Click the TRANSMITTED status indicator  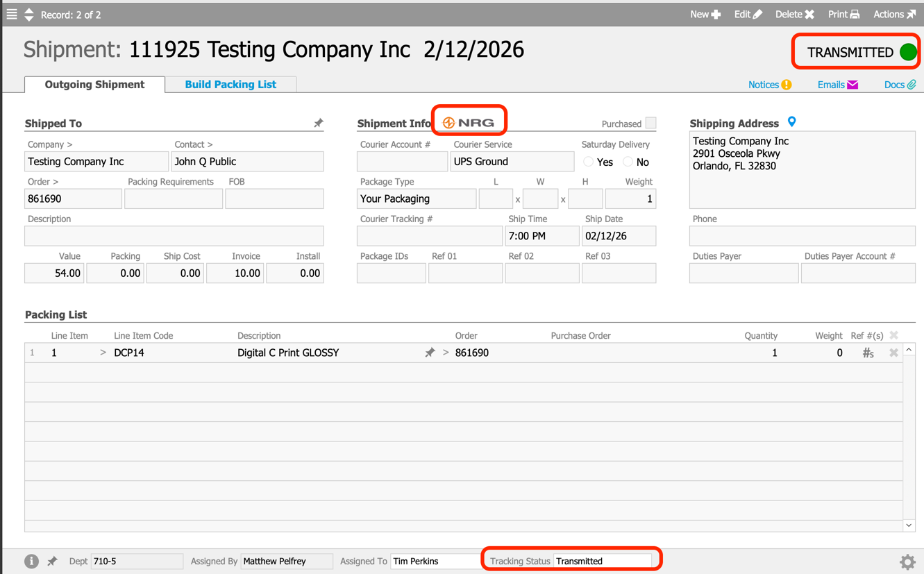click(x=855, y=51)
